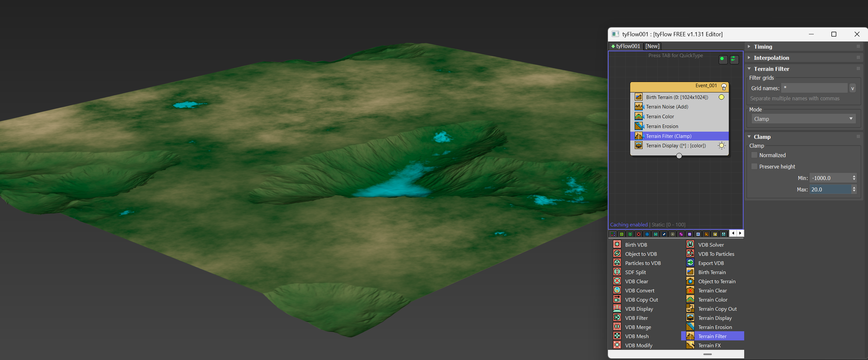Open the Mode Clamp dropdown
The image size is (868, 360).
click(x=803, y=119)
